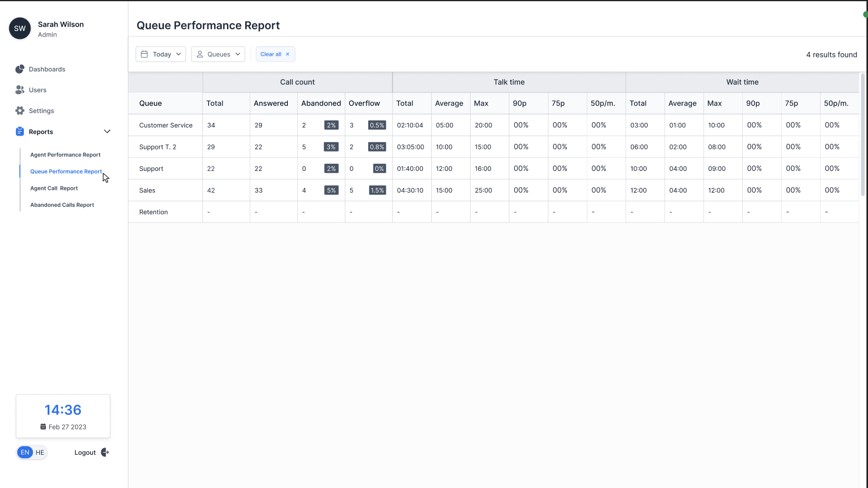868x488 pixels.
Task: Click the Settings gear icon
Action: click(20, 111)
